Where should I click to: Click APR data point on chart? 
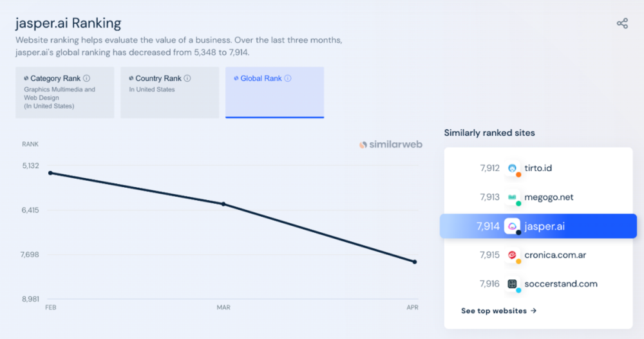(x=415, y=262)
